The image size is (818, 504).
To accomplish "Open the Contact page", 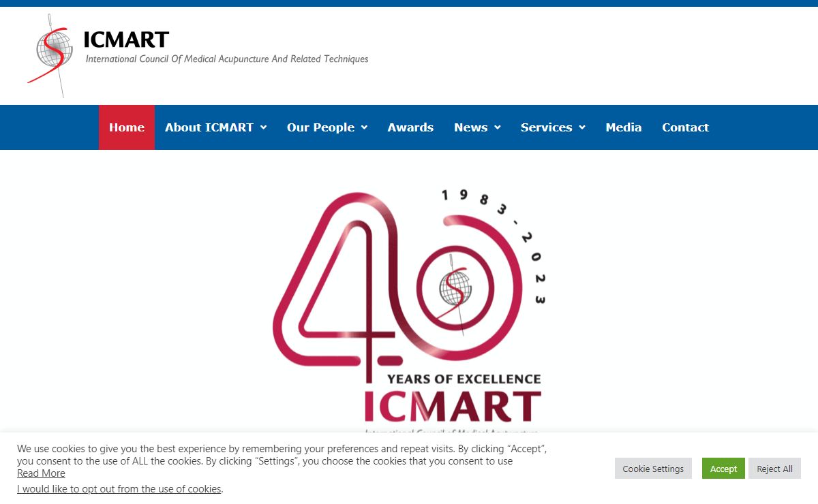I will pos(686,127).
